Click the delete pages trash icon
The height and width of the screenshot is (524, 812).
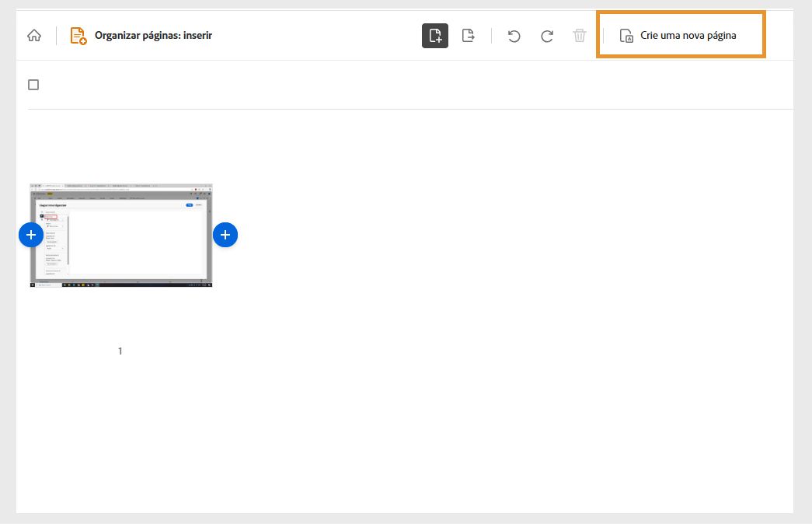pyautogui.click(x=579, y=35)
